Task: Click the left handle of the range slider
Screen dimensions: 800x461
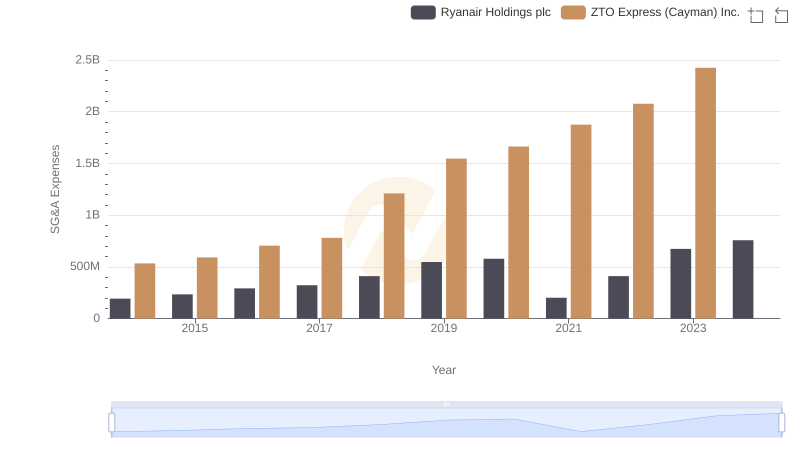Action: pos(112,422)
